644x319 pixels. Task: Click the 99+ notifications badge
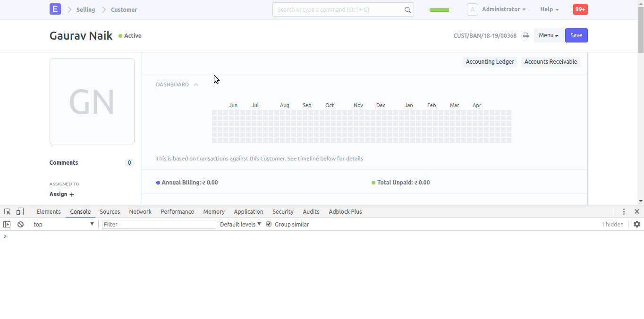(x=580, y=9)
